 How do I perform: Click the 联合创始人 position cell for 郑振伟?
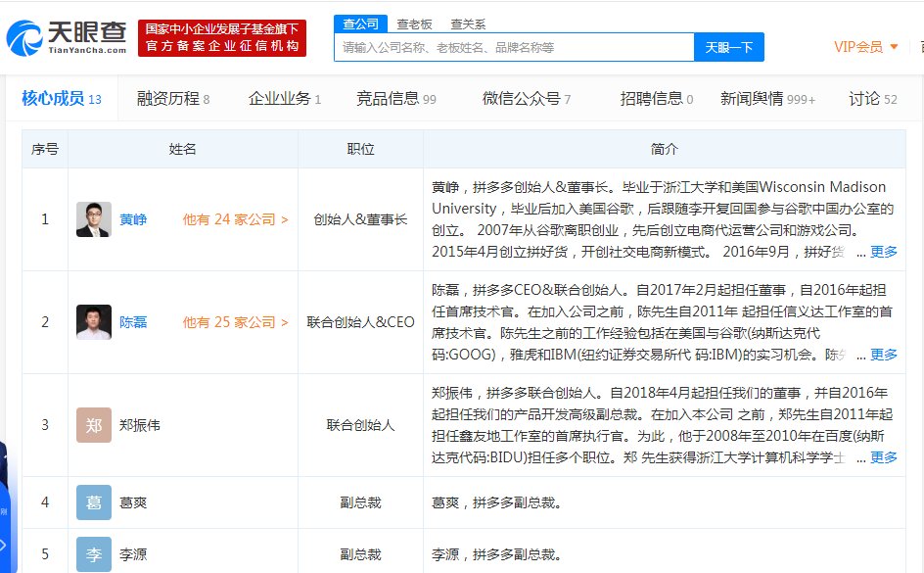point(360,426)
